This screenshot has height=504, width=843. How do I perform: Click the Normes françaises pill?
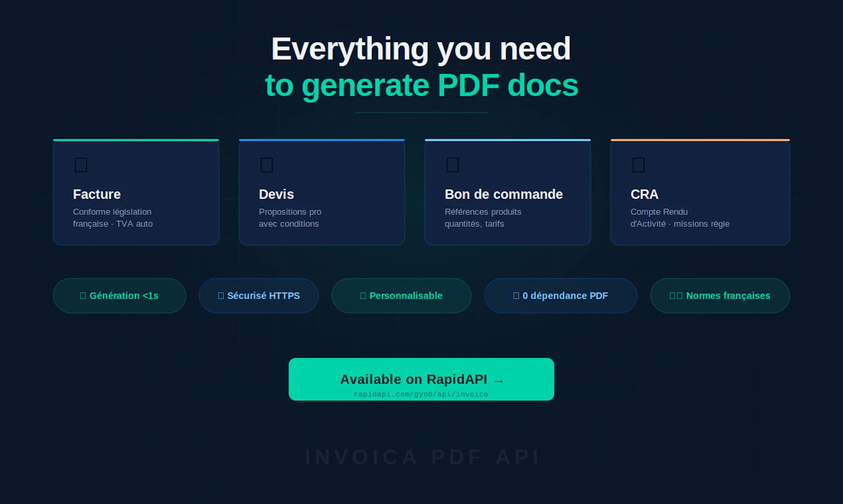coord(720,295)
